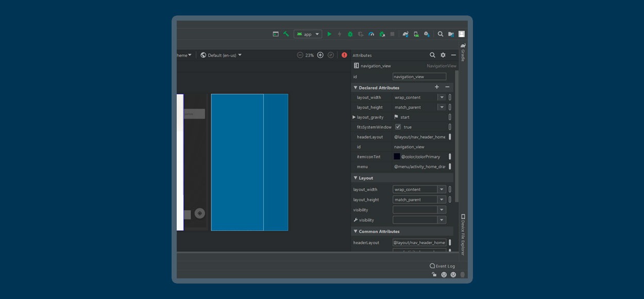Open SDK Manager cube icon
Viewport: 644px width, 299px height.
[x=427, y=34]
